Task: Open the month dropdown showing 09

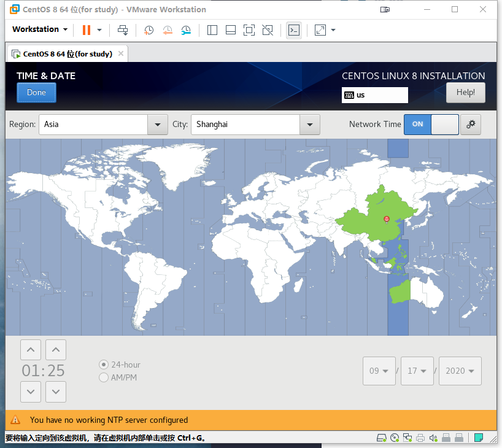Action: 379,371
